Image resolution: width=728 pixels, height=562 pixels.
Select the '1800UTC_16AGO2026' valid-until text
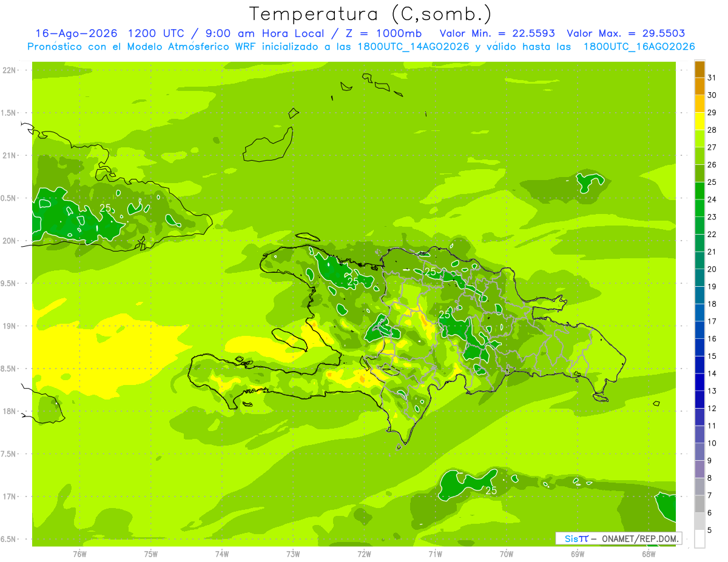click(639, 47)
